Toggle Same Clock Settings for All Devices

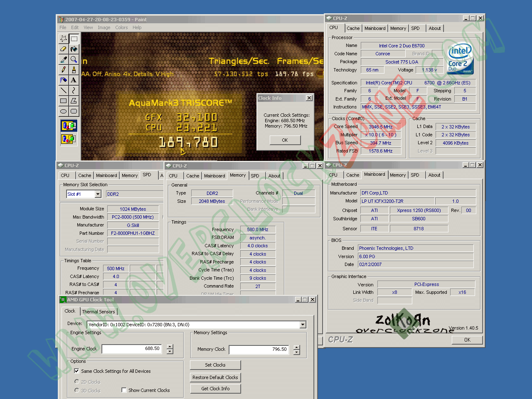tap(76, 371)
